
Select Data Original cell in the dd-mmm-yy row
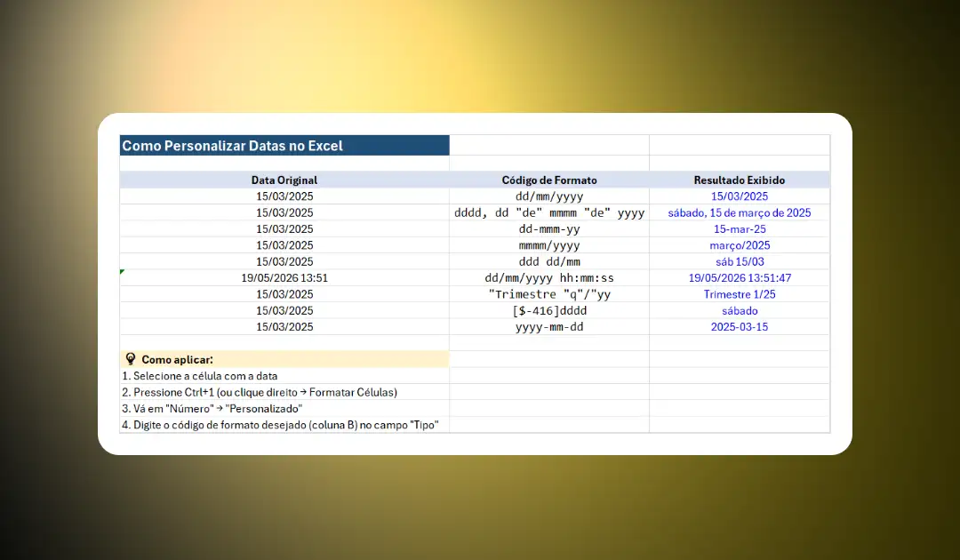pyautogui.click(x=284, y=229)
